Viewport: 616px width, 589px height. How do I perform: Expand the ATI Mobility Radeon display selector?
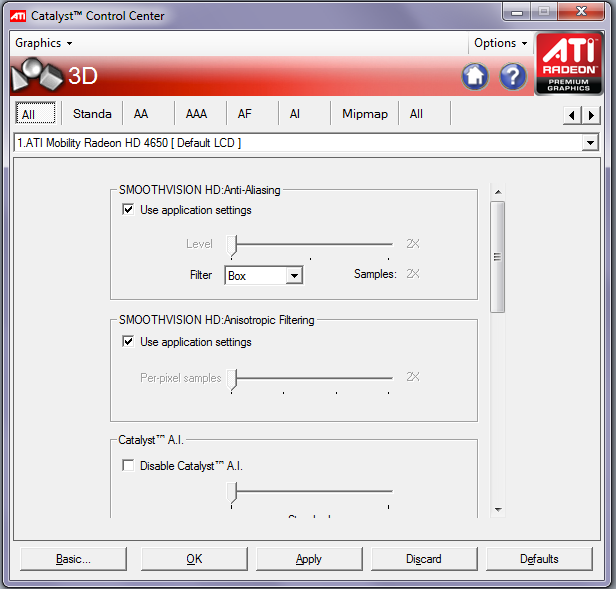(589, 143)
